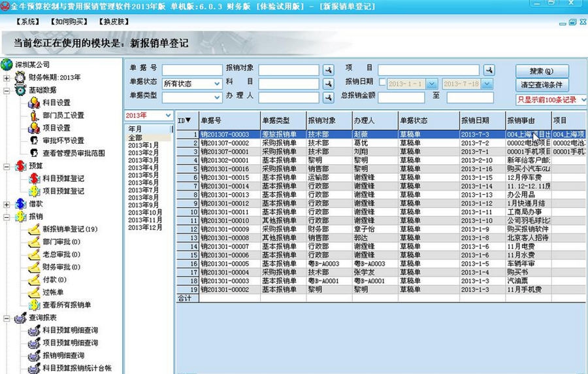Image resolution: width=588 pixels, height=374 pixels.
Task: Expand the 借款 tree node
Action: [7, 204]
